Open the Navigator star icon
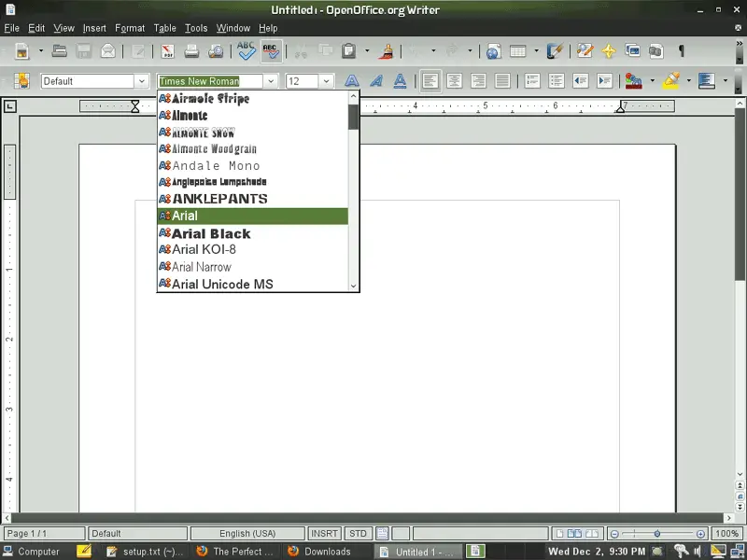The image size is (747, 560). pos(609,51)
